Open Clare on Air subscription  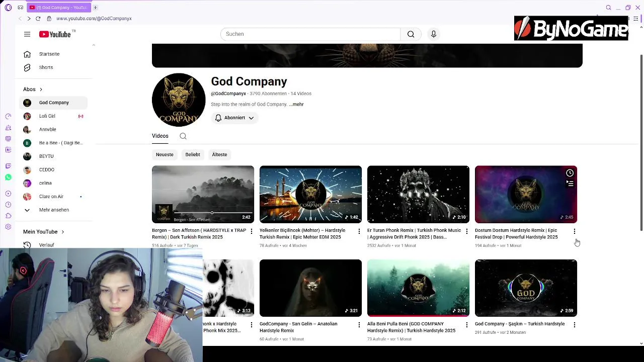54,197
